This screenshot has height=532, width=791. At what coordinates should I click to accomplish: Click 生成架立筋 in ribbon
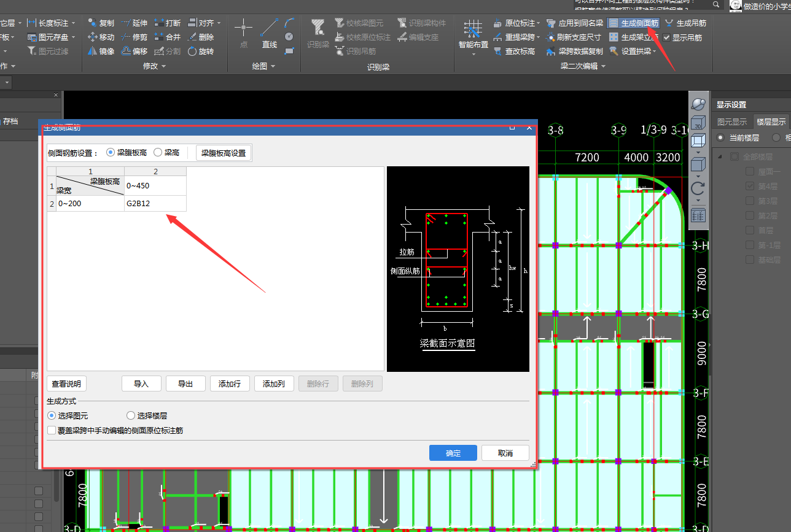[x=633, y=37]
